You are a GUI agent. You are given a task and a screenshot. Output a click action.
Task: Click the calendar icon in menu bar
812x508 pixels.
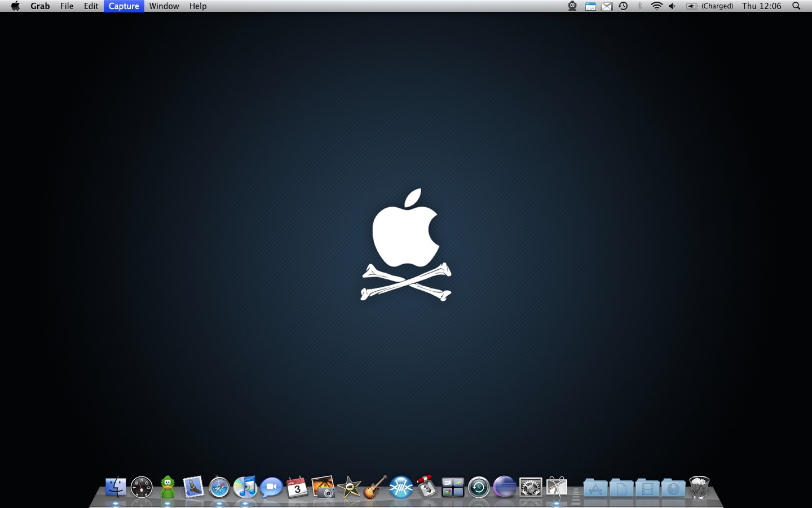click(590, 6)
